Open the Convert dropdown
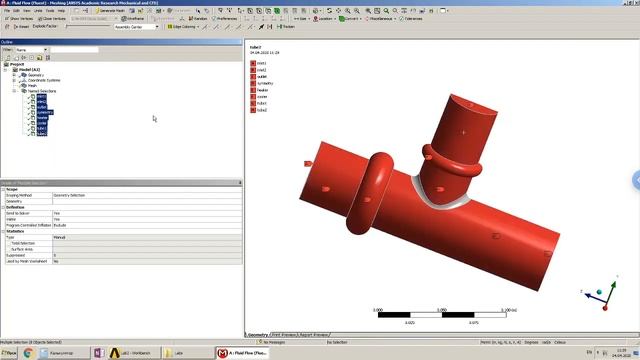The width and height of the screenshot is (640, 360). point(351,19)
